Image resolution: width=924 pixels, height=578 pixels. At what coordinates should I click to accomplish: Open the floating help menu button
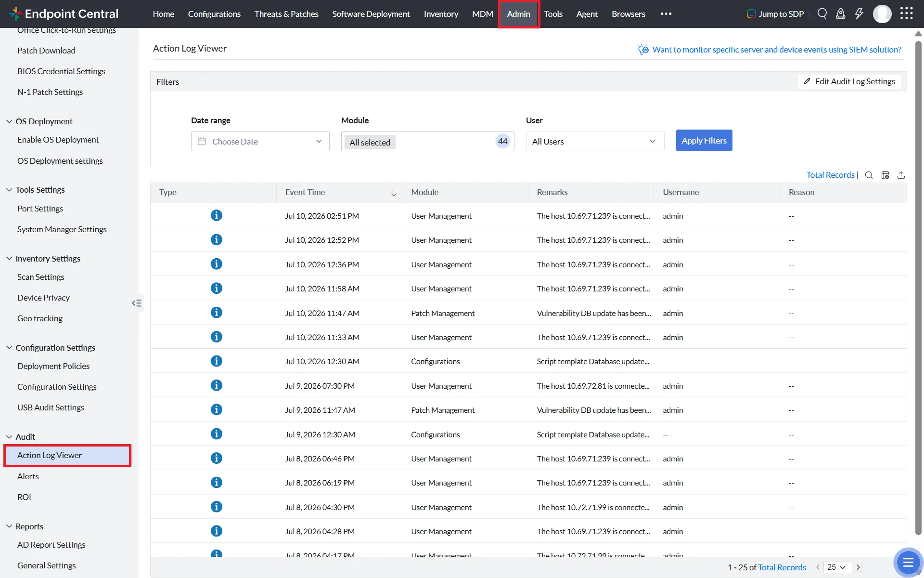[x=908, y=562]
